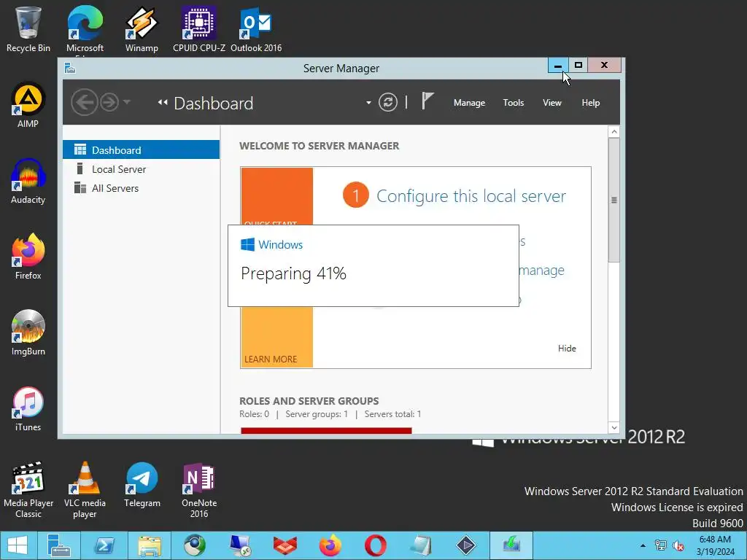The image size is (747, 560).
Task: Open the Opera browser taskbar icon
Action: (376, 545)
